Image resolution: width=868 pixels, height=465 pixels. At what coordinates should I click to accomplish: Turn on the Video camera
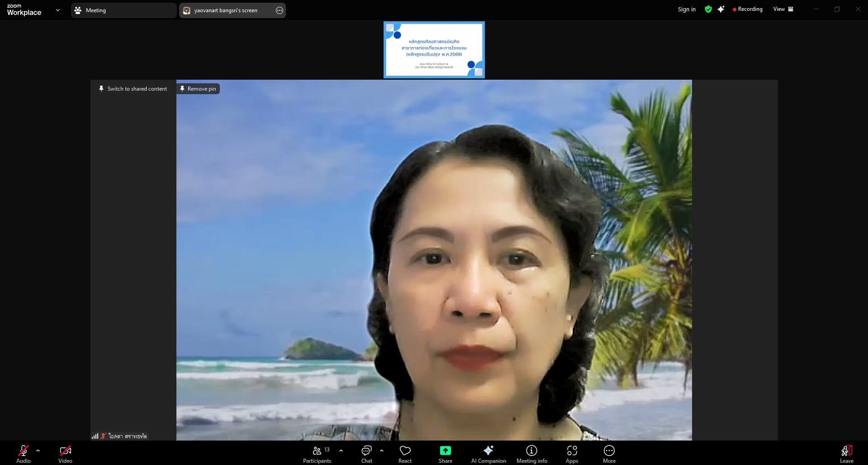coord(65,454)
